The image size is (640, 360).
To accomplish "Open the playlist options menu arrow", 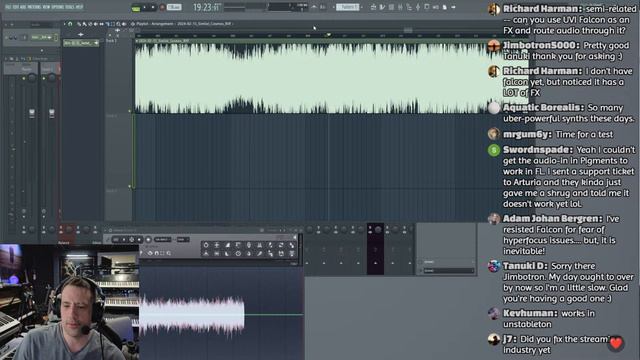I will [64, 24].
